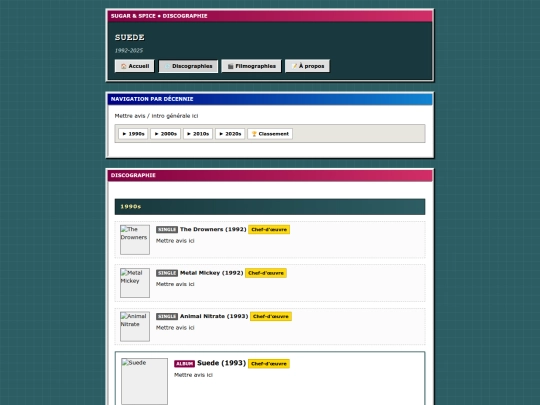Click the Sugar & Spice • Discographie title bar
This screenshot has height=405, width=540.
point(270,16)
